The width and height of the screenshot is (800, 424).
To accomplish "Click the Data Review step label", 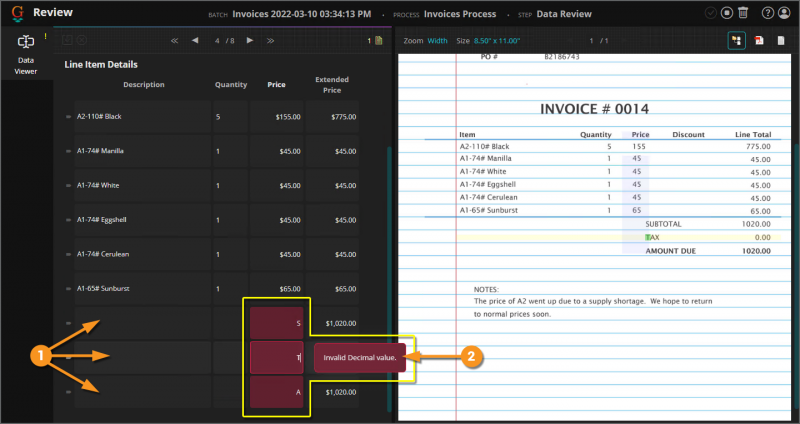I will [564, 14].
